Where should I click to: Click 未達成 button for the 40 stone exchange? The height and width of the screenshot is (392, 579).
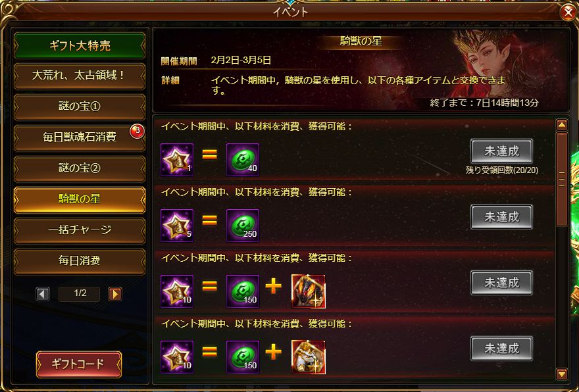pos(501,151)
